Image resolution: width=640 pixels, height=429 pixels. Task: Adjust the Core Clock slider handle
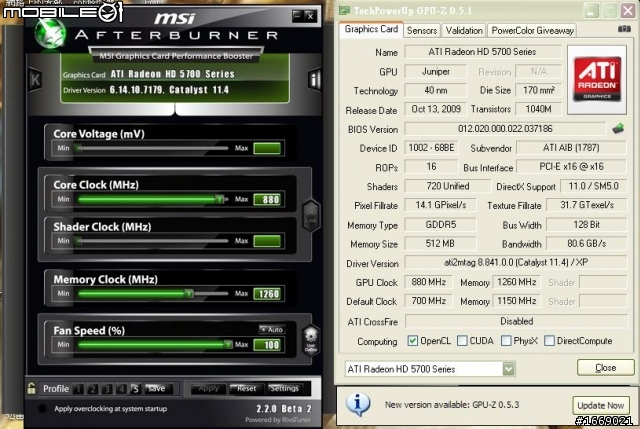220,199
